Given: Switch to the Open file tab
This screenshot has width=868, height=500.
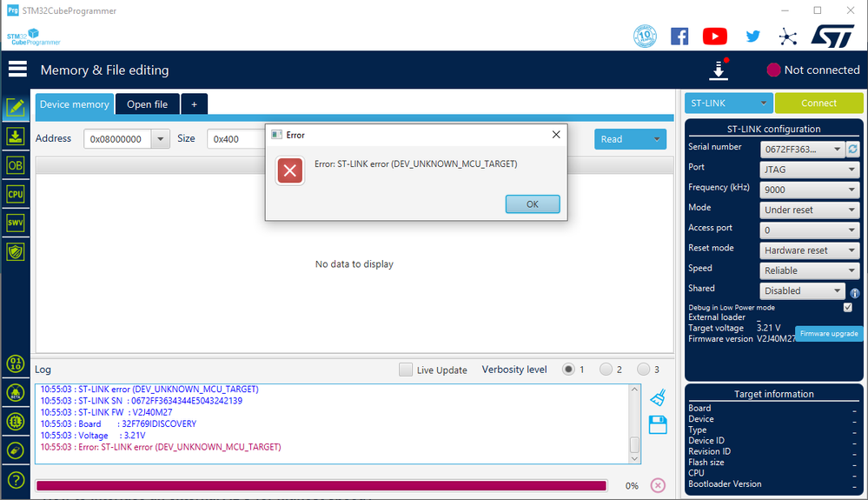Looking at the screenshot, I should [x=147, y=104].
